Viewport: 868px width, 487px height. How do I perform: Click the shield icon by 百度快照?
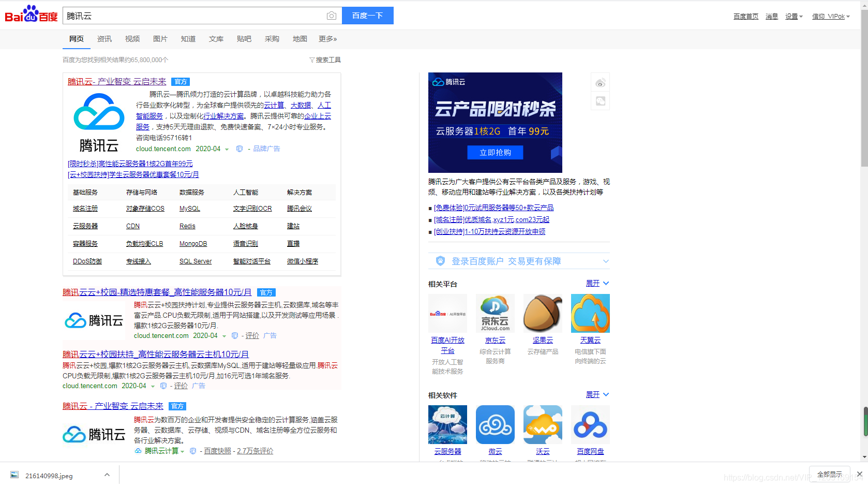point(193,451)
